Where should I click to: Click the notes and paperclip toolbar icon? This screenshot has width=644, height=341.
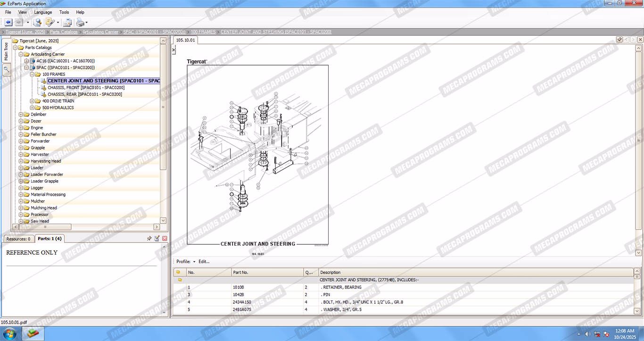tap(50, 22)
